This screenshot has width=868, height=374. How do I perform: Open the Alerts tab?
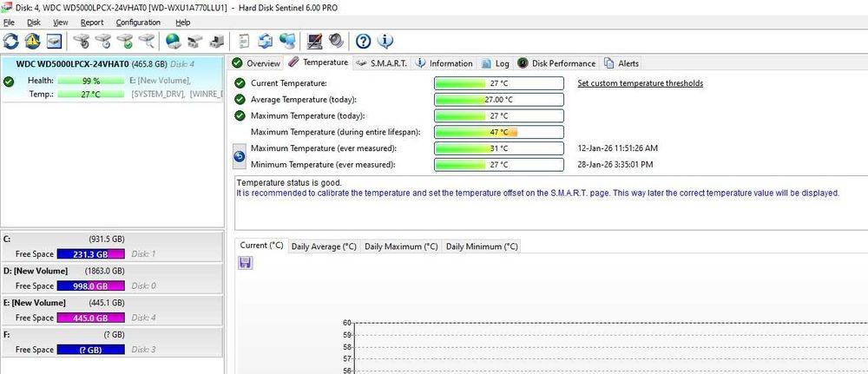pos(621,63)
